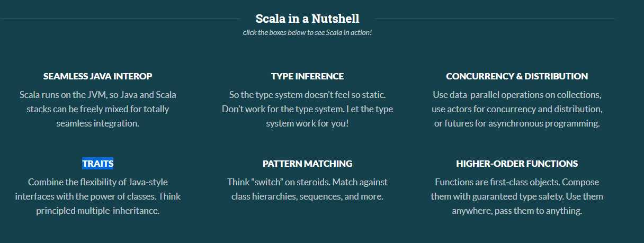Click the subtitle about clicking boxes below
The height and width of the screenshot is (243, 644).
click(307, 33)
